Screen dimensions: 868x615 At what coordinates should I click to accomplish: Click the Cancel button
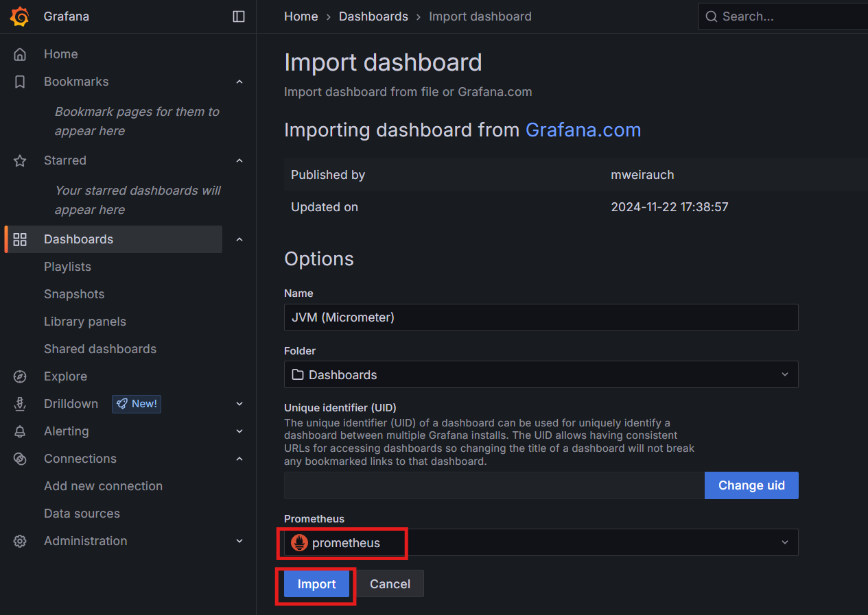[390, 584]
